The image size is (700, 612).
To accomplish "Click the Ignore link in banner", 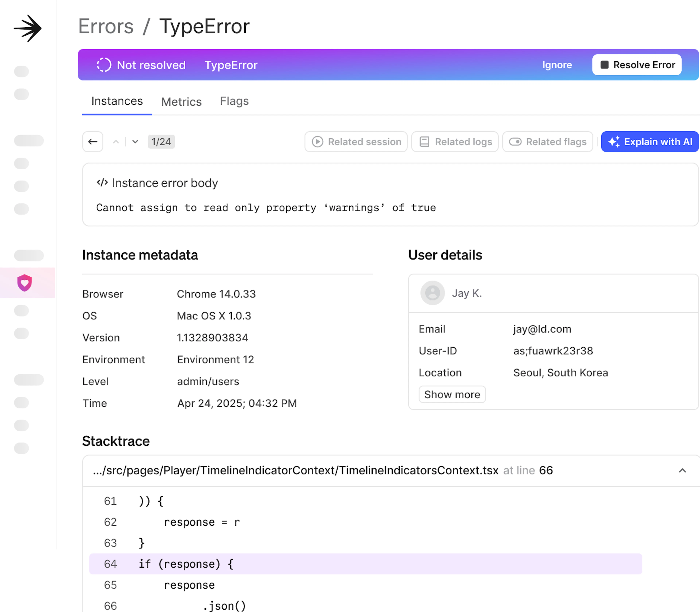I will (557, 65).
